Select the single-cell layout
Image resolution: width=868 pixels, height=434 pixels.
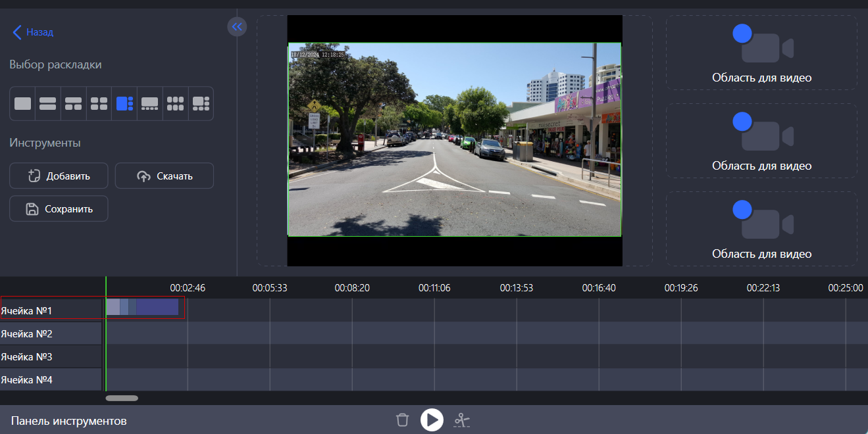click(x=22, y=103)
